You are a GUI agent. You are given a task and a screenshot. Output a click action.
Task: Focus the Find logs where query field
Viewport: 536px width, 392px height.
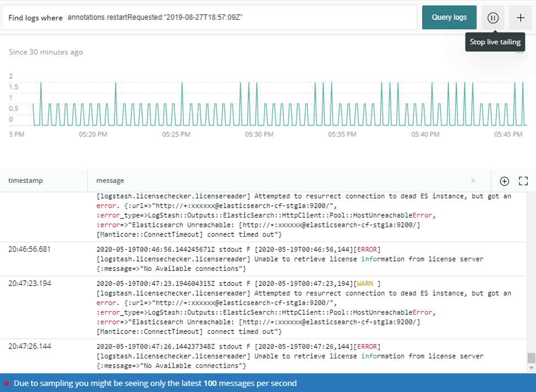tap(209, 18)
